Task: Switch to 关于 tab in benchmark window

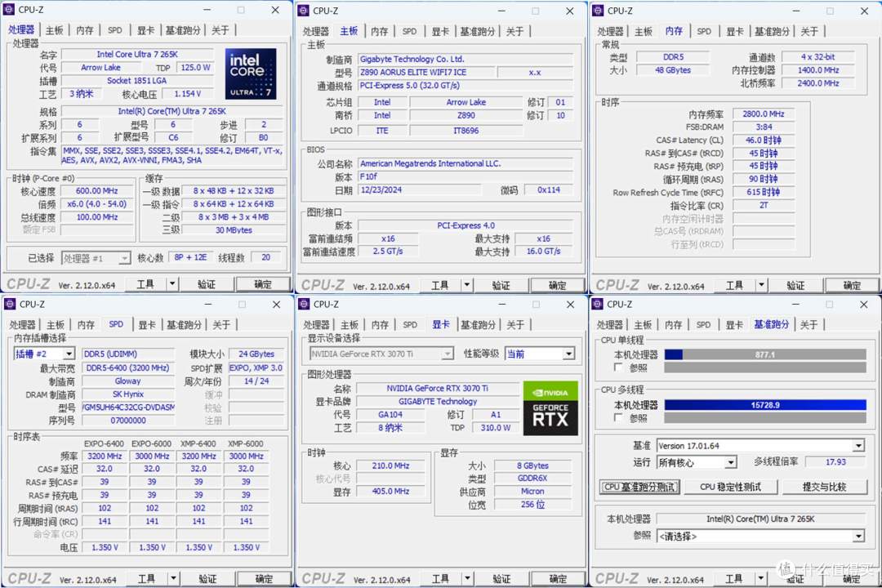Action: coord(808,325)
